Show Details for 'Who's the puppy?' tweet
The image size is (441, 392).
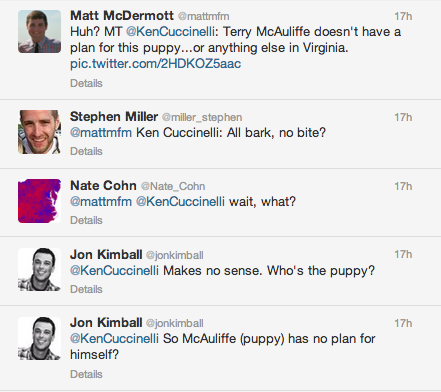[x=86, y=289]
